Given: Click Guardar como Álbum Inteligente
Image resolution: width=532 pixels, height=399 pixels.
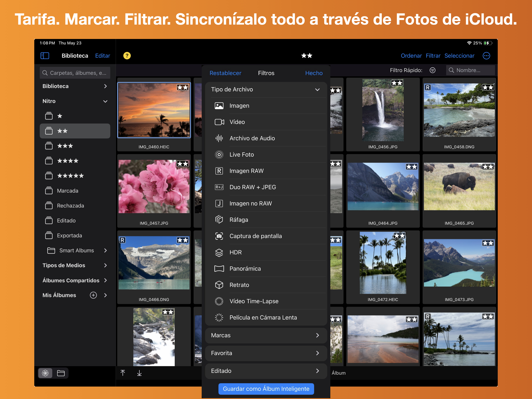Looking at the screenshot, I should [x=266, y=389].
